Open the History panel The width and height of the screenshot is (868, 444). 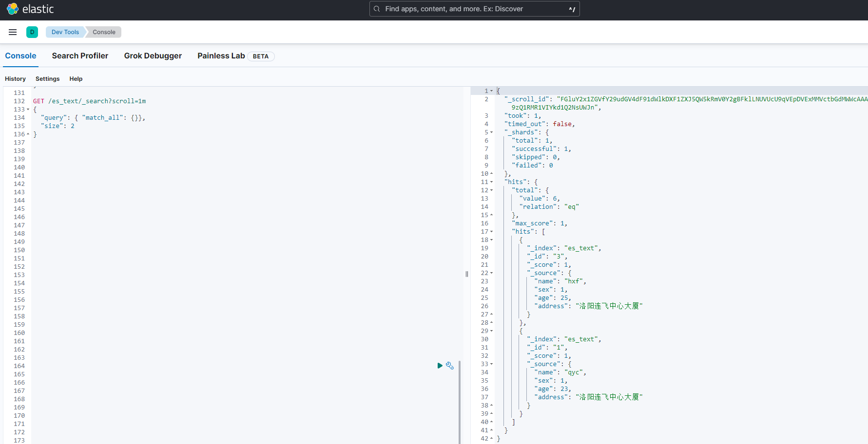point(15,79)
